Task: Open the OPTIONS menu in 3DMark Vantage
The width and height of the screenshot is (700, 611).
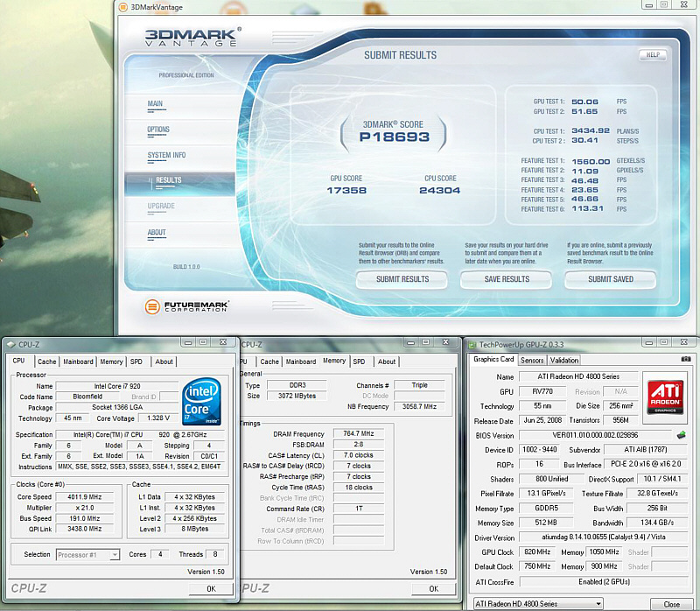Action: pos(158,130)
